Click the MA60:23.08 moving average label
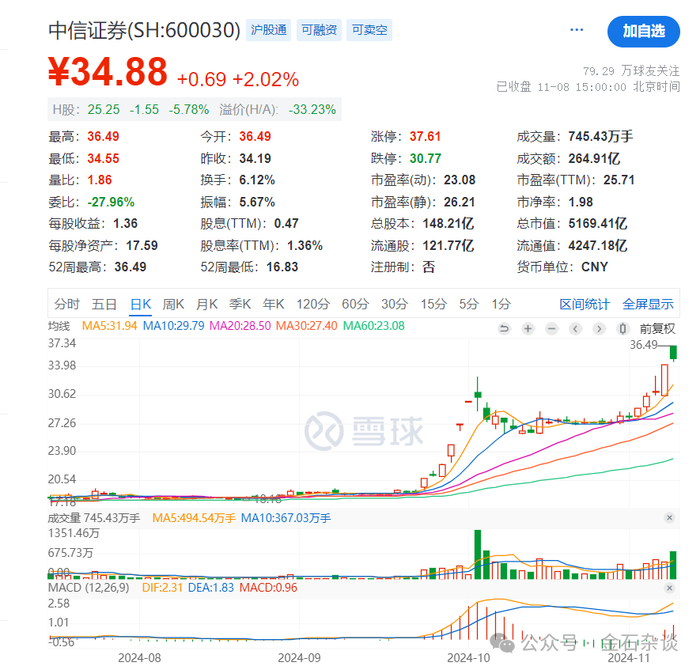This screenshot has width=700, height=670. pyautogui.click(x=374, y=326)
